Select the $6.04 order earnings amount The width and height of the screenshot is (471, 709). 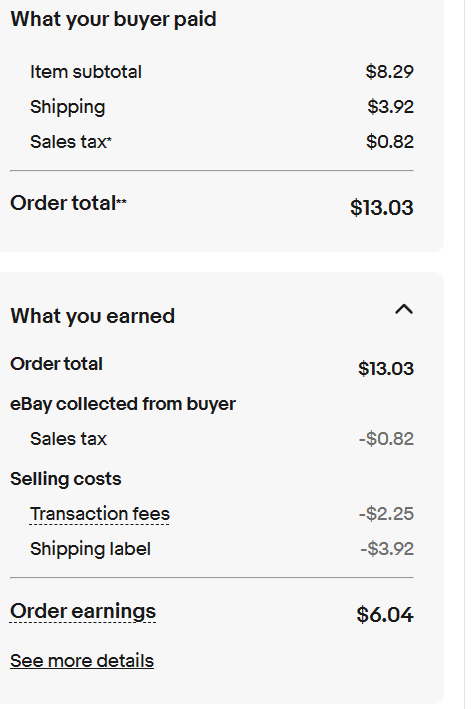pyautogui.click(x=385, y=615)
